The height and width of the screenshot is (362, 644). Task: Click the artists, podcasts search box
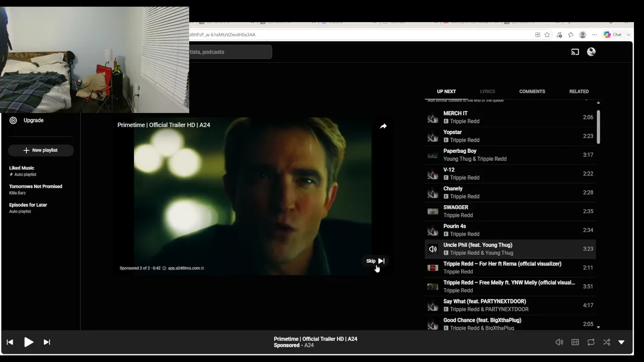(x=230, y=52)
